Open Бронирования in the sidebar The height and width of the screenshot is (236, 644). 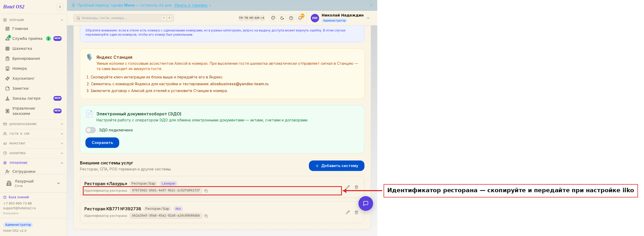pos(33,58)
